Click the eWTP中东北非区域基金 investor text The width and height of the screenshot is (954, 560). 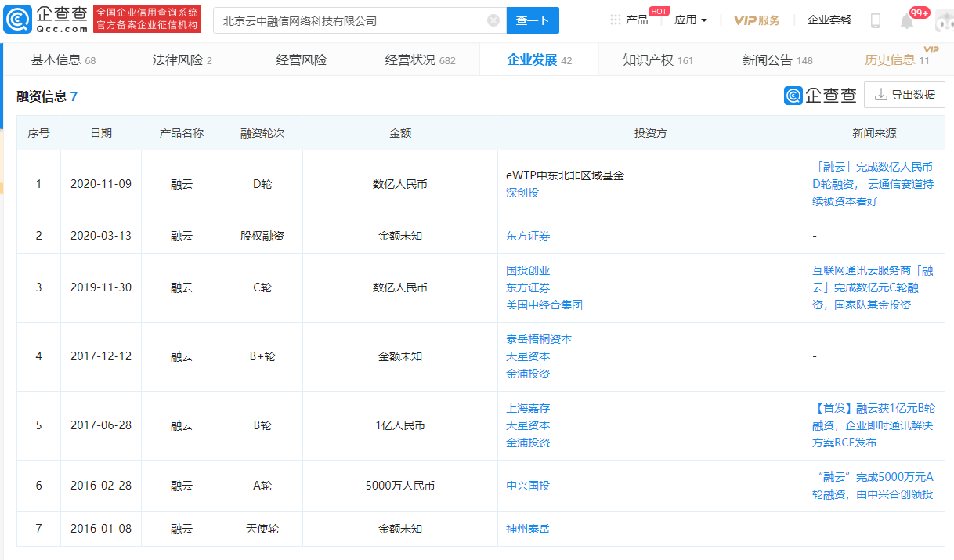565,175
